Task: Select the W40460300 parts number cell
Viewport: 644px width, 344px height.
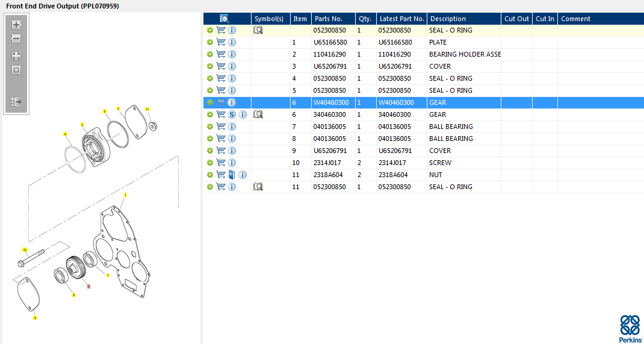Action: click(333, 102)
